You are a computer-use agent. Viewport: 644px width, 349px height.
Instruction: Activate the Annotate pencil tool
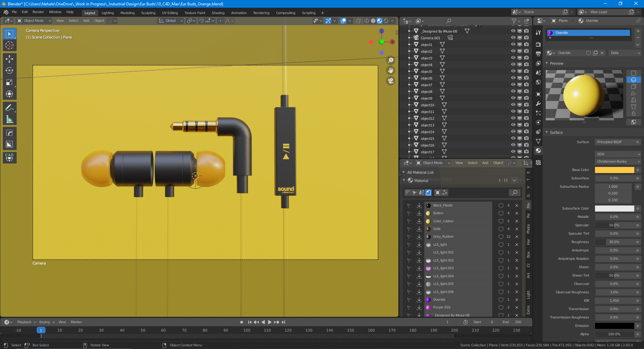tap(9, 108)
